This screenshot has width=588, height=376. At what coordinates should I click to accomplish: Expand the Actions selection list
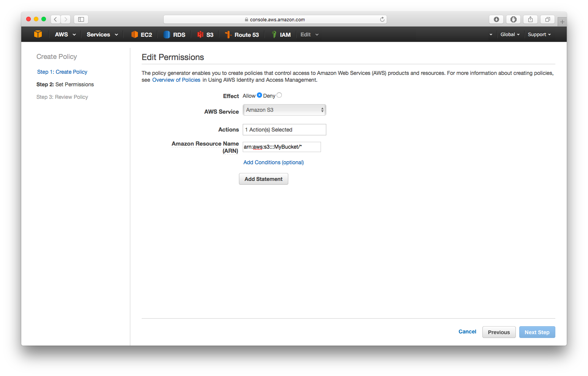284,130
